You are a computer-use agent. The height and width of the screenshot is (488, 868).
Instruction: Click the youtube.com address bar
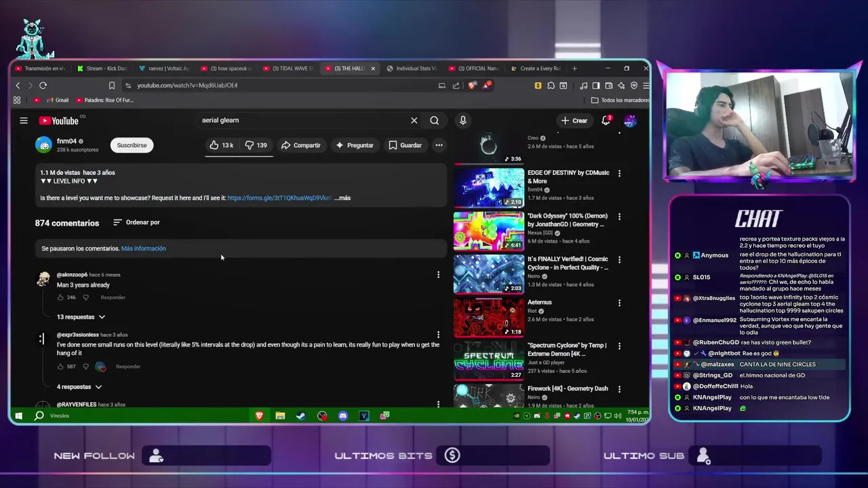click(285, 85)
